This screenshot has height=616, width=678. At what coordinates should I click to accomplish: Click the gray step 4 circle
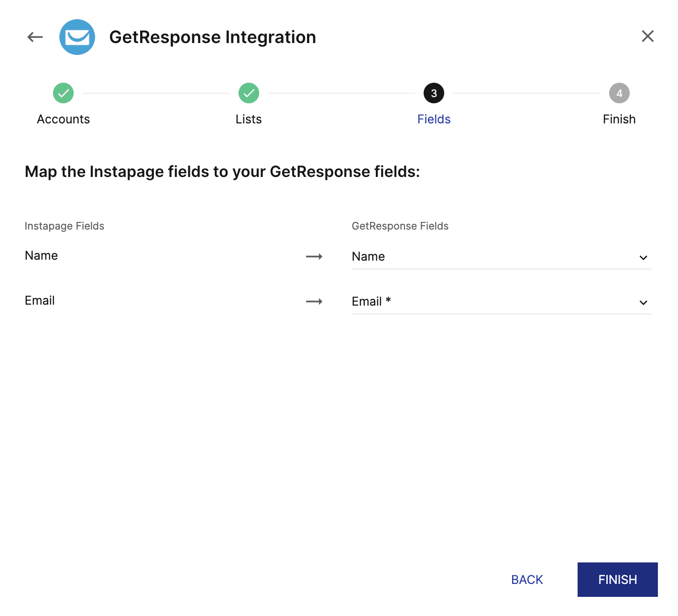pyautogui.click(x=619, y=93)
